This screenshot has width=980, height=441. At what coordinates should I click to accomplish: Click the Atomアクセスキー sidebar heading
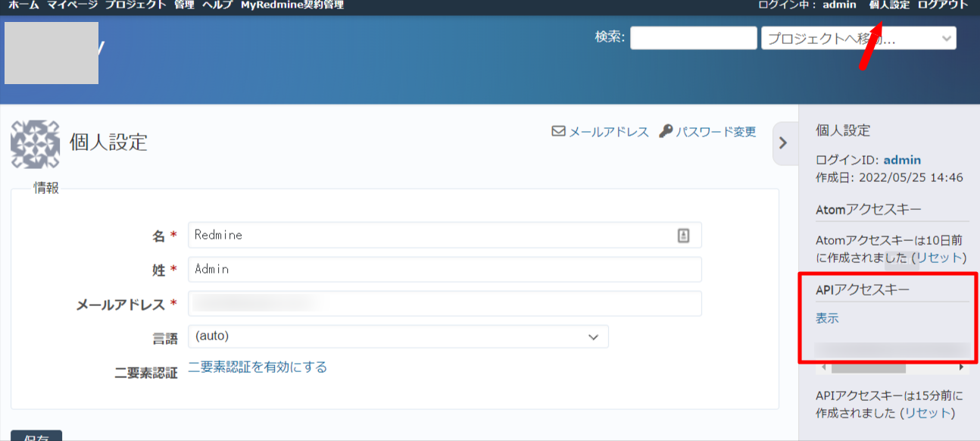[x=869, y=210]
